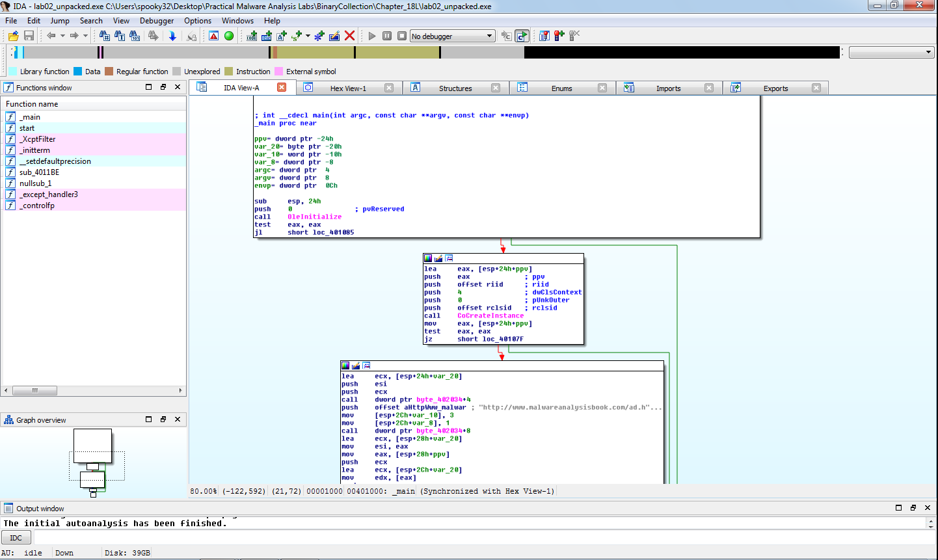Viewport: 938px width, 560px height.
Task: Click the green circle status icon
Action: click(229, 36)
